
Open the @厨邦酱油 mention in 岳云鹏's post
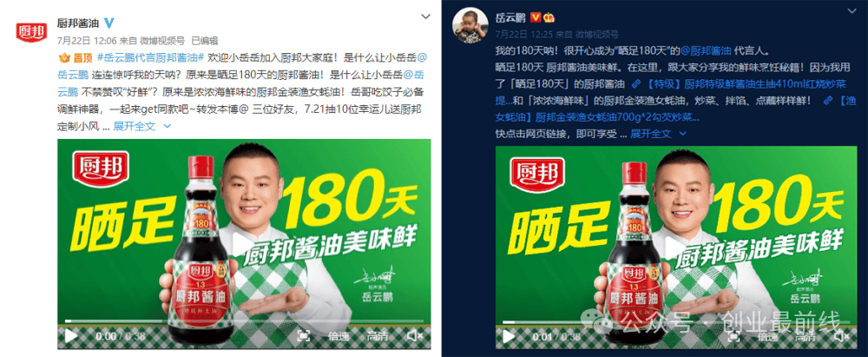coord(707,51)
